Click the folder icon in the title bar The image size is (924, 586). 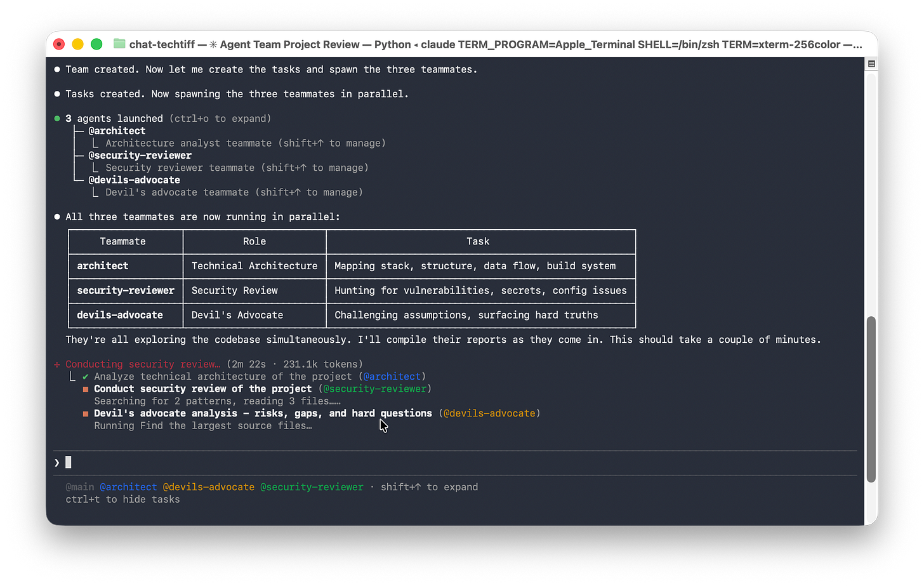pyautogui.click(x=119, y=44)
